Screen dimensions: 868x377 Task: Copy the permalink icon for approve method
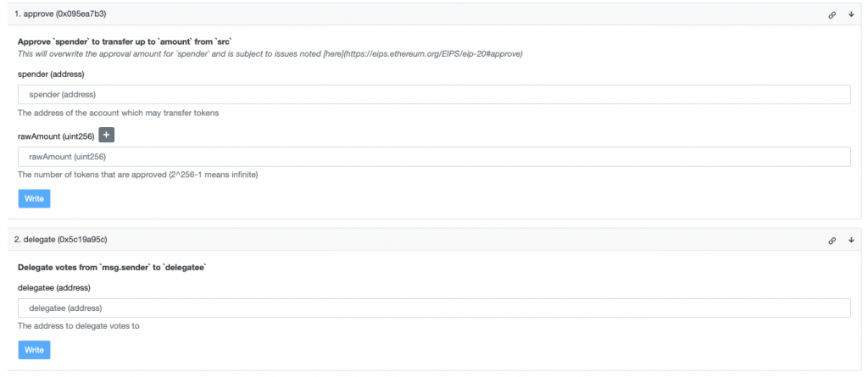[x=832, y=15]
